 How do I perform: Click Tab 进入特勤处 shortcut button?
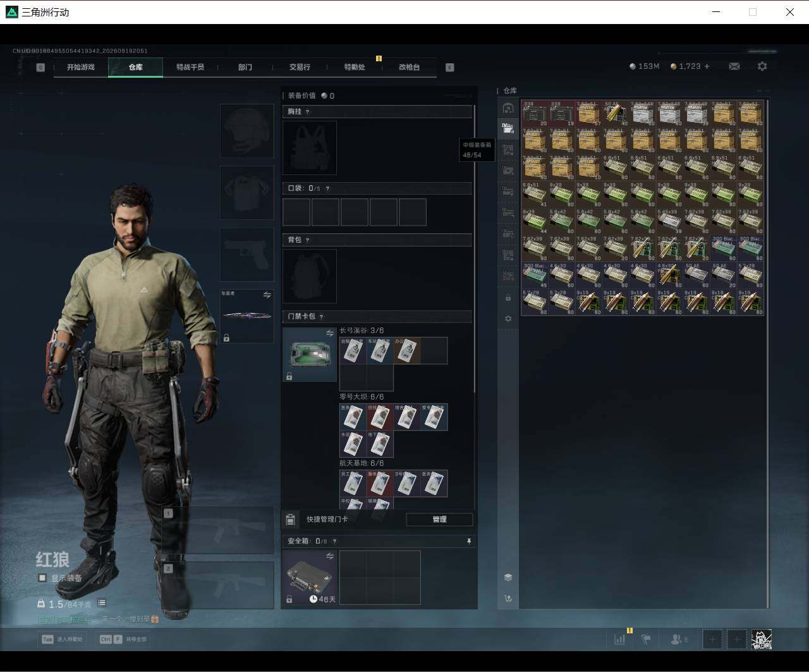pyautogui.click(x=63, y=639)
